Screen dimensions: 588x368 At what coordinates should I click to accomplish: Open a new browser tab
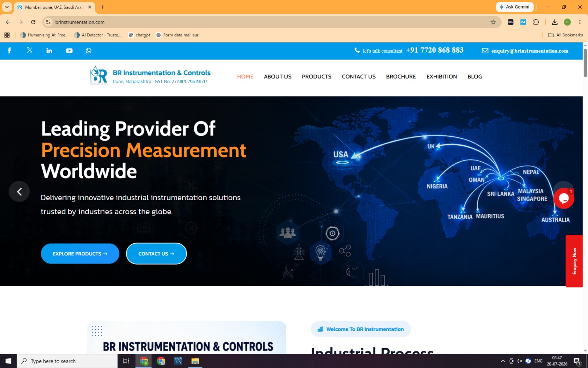102,7
